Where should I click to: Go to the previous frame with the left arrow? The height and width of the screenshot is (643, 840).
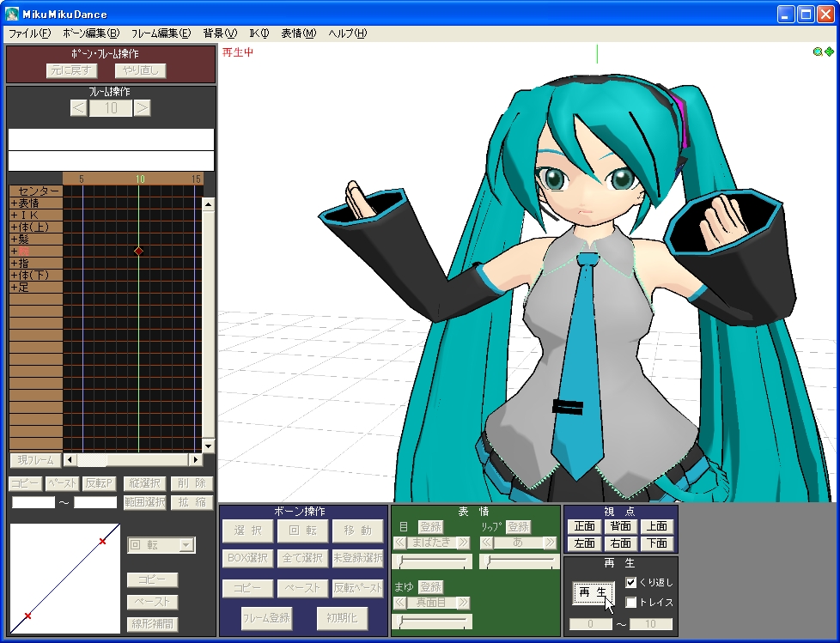pos(78,108)
